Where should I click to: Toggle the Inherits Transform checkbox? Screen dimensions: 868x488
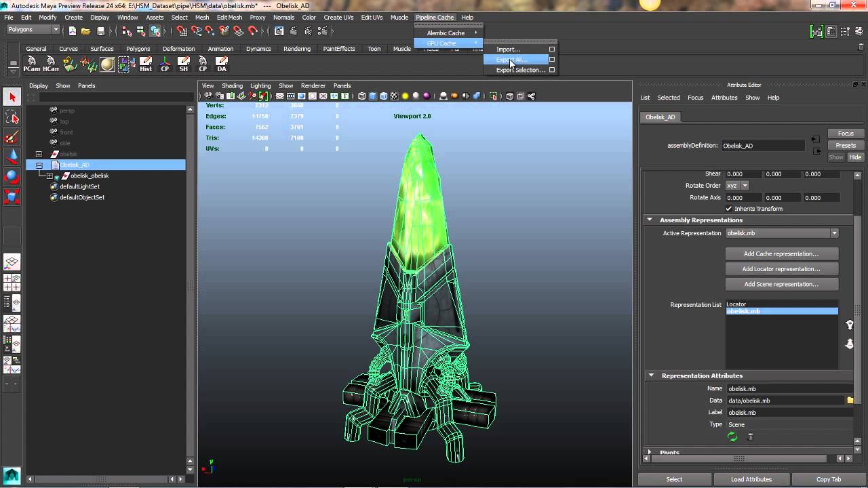[x=729, y=209]
